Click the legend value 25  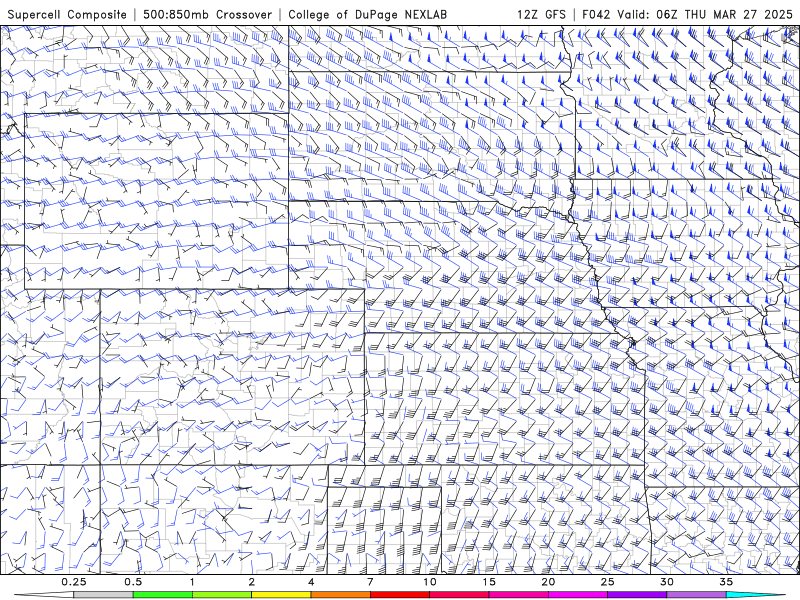coord(607,582)
